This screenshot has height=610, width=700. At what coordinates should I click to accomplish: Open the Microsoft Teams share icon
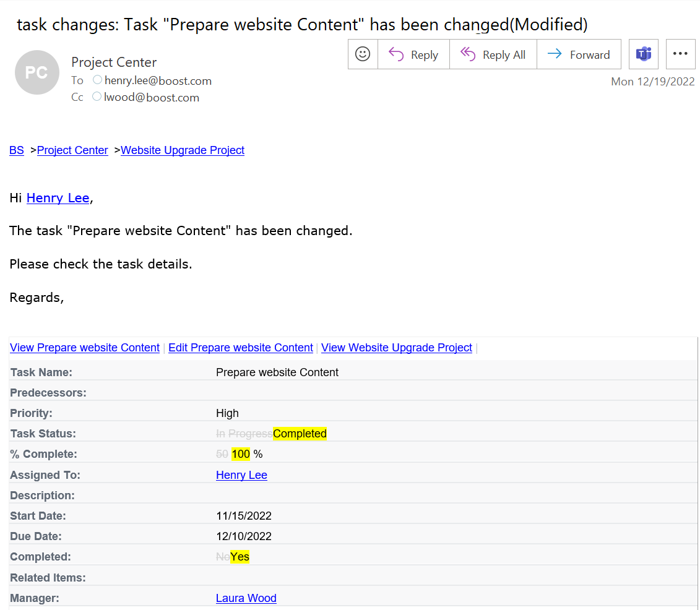(643, 54)
